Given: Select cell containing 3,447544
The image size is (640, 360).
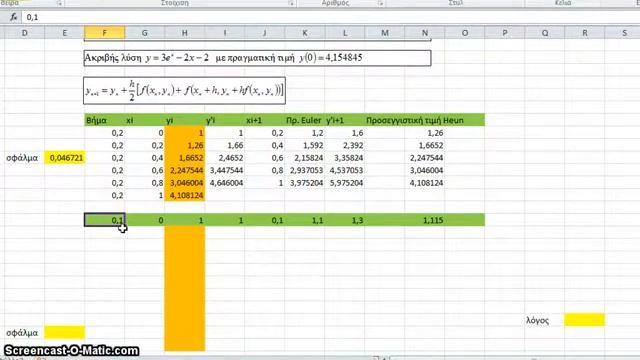Looking at the screenshot, I should click(x=224, y=170).
